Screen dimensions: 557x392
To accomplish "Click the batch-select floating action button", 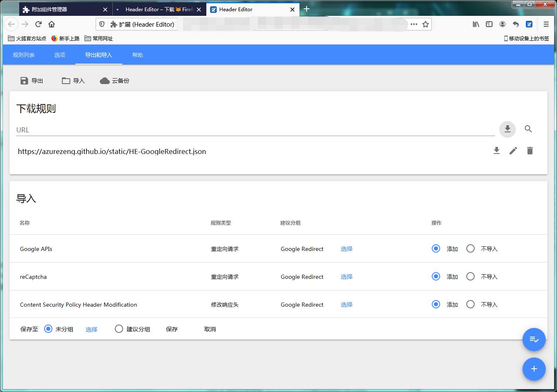I will tap(534, 340).
